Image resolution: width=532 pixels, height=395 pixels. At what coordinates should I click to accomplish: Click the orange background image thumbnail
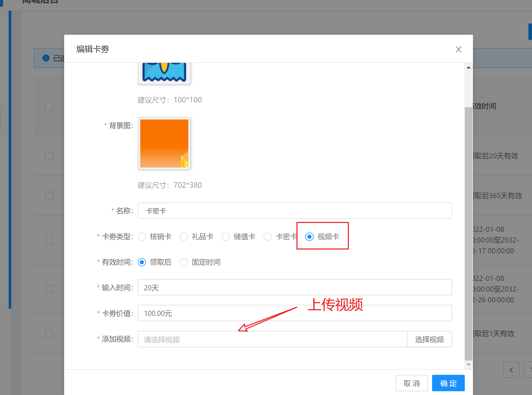pos(164,143)
